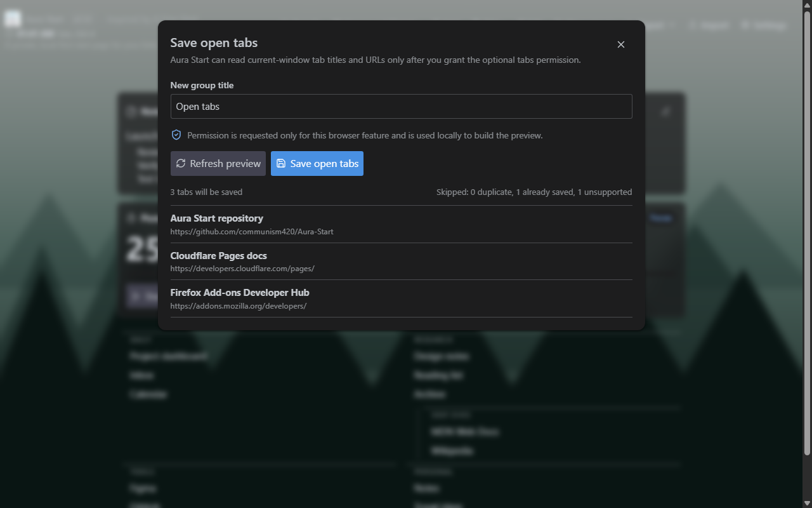Viewport: 812px width, 508px height.
Task: Click the developers.cloudflare.com pages URL
Action: (x=242, y=269)
